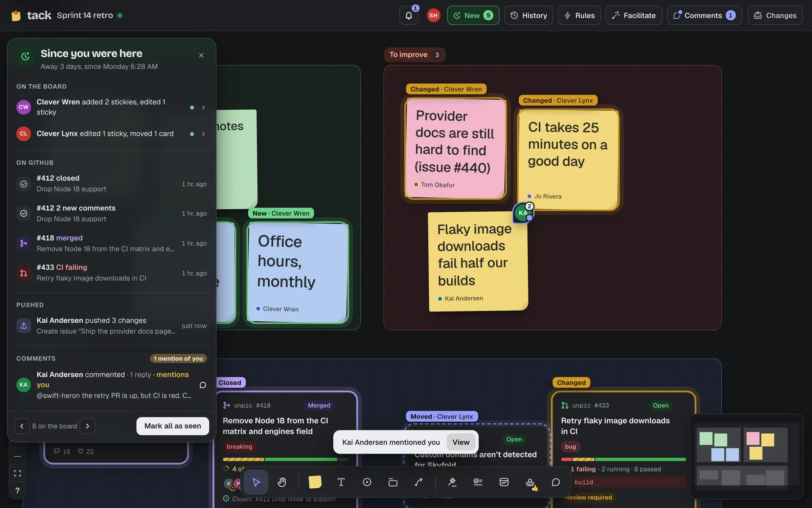
Task: Open the #433 CI failing entry
Action: click(x=112, y=273)
